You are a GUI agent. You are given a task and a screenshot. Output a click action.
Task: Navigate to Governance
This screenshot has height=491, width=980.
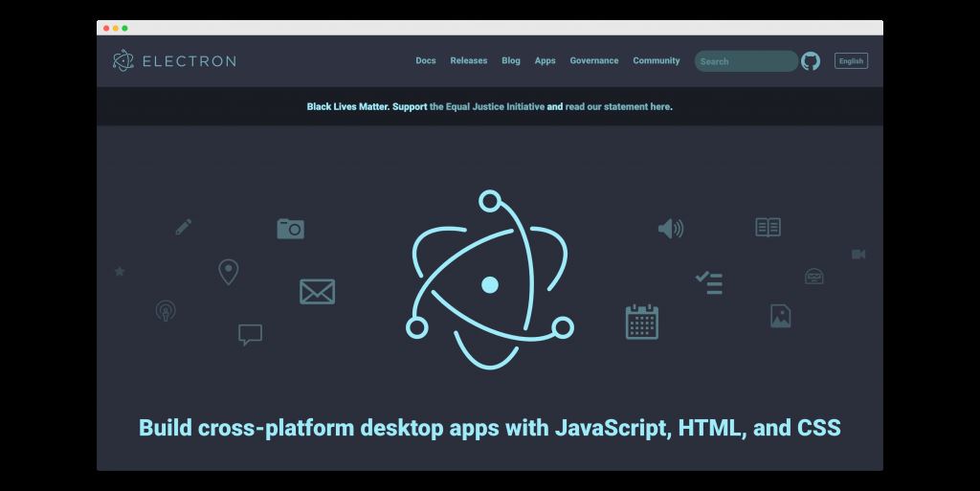(x=594, y=60)
